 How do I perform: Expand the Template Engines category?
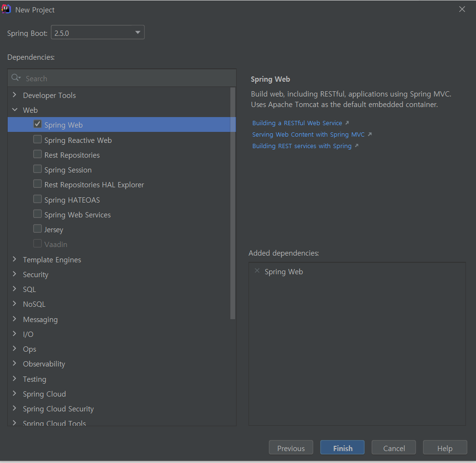coord(14,259)
